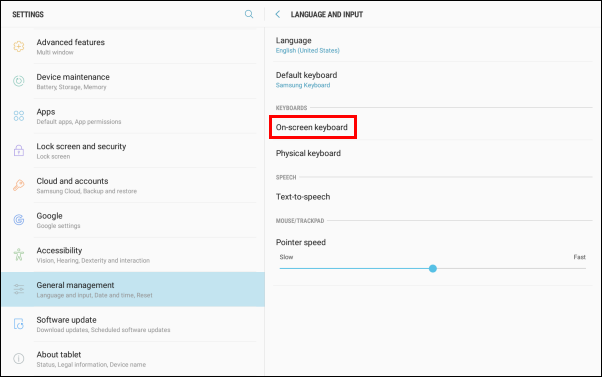The image size is (602, 377).
Task: Click the 'Fast' slider label
Action: tap(579, 257)
